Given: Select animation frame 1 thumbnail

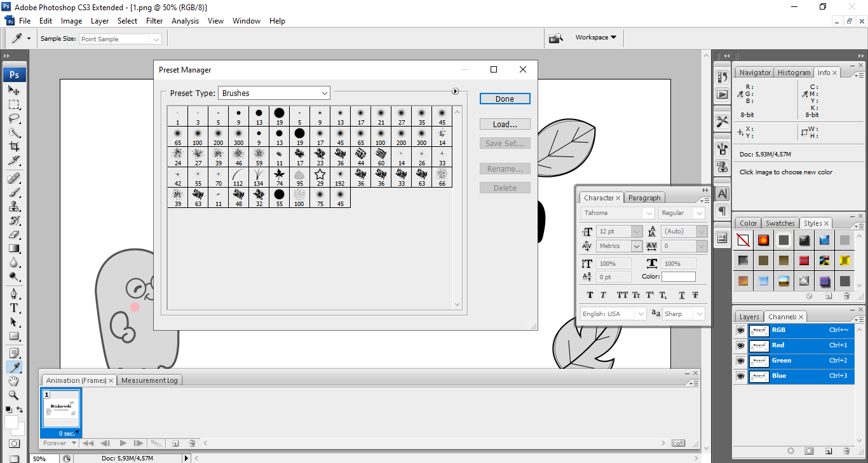Looking at the screenshot, I should pyautogui.click(x=61, y=409).
